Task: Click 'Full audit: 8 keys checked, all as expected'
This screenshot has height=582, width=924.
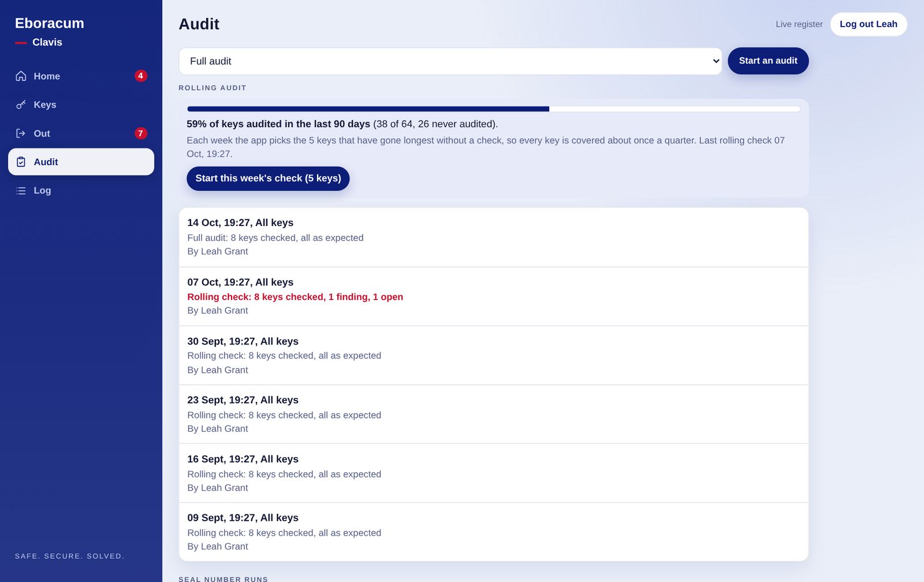Action: (275, 238)
